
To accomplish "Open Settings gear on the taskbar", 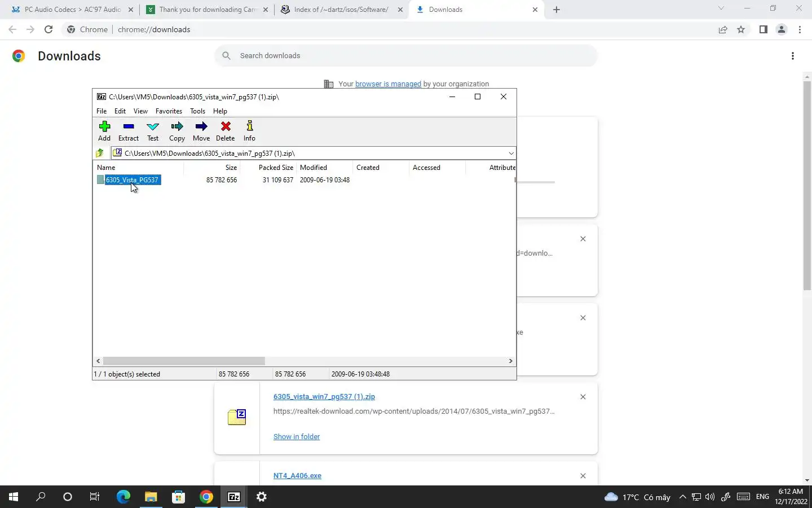I will (262, 497).
